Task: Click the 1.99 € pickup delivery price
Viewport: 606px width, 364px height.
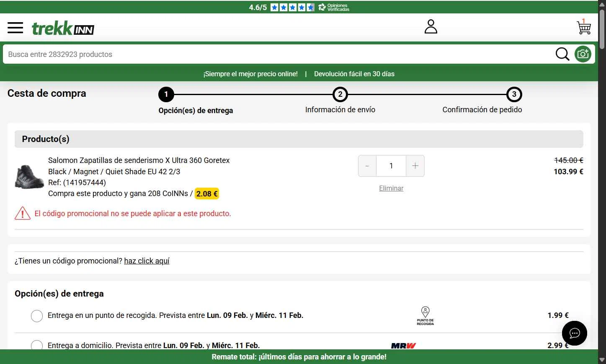Action: (x=558, y=315)
